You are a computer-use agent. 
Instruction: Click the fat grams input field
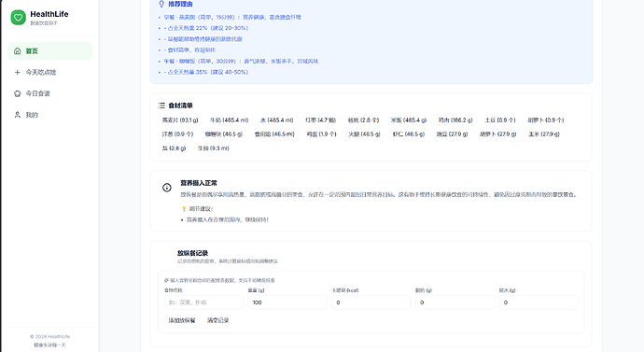click(455, 303)
